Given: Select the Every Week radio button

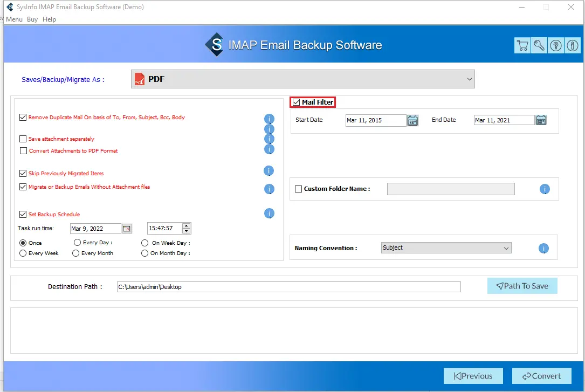Looking at the screenshot, I should tap(23, 253).
